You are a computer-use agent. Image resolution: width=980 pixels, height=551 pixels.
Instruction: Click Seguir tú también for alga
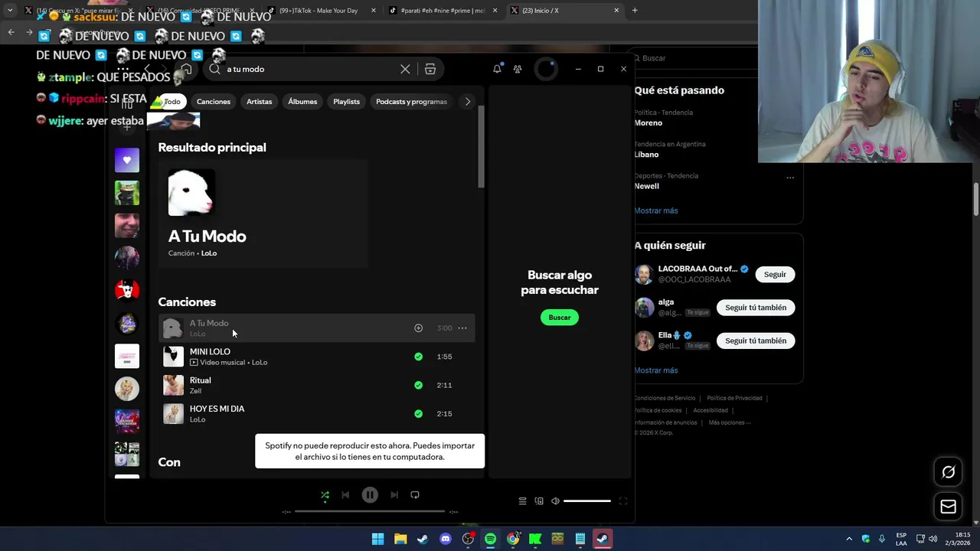(756, 308)
